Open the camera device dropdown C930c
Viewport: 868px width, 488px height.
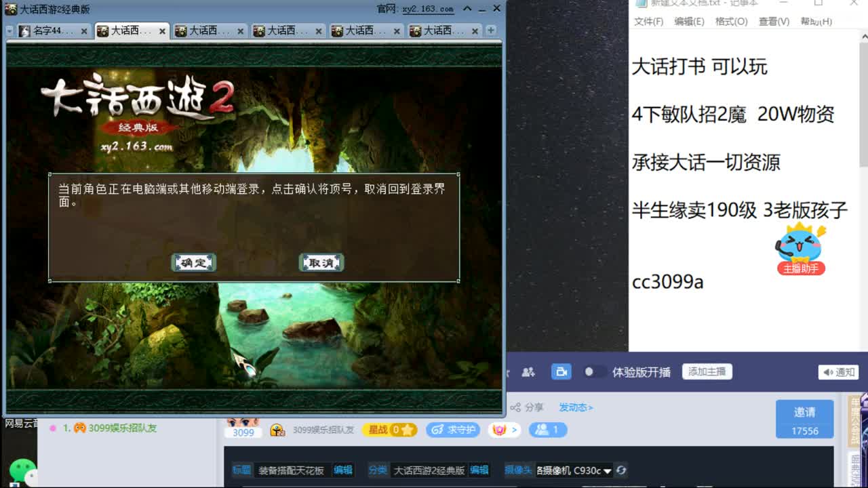coord(574,470)
